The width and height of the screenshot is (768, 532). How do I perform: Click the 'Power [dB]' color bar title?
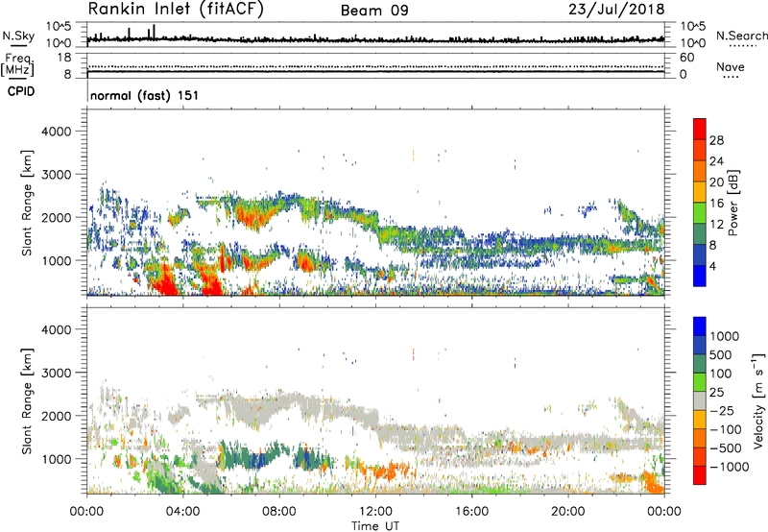coord(732,203)
